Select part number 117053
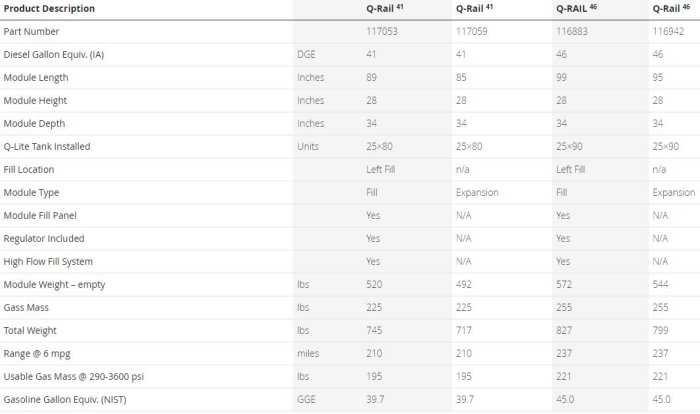The height and width of the screenshot is (414, 700). pyautogui.click(x=382, y=32)
